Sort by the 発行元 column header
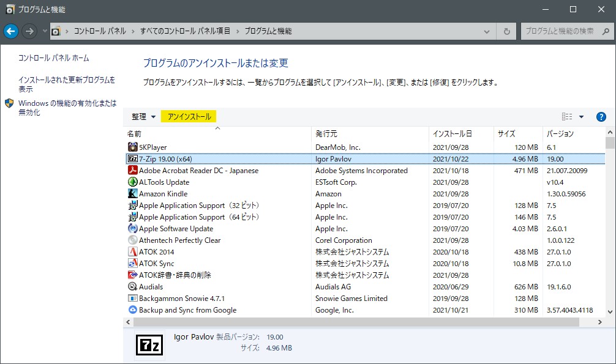 370,133
